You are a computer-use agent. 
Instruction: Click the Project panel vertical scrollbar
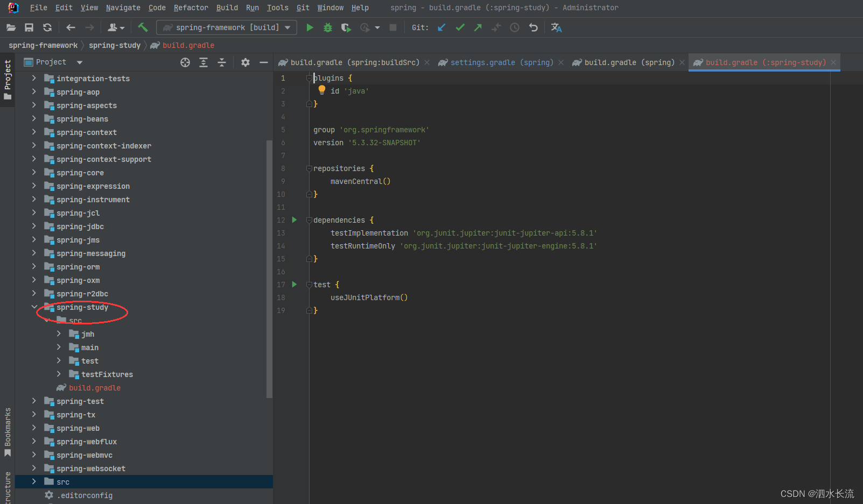(269, 269)
